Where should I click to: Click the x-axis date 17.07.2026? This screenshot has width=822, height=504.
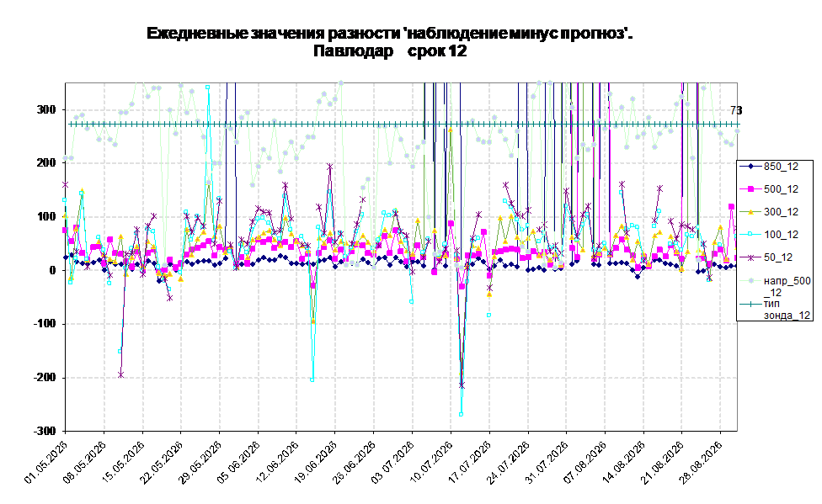click(471, 462)
